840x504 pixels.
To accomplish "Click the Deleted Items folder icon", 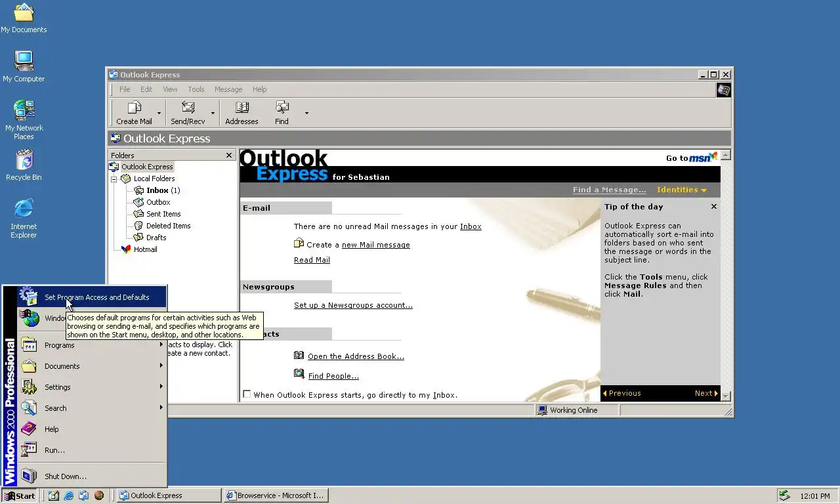I will click(138, 226).
